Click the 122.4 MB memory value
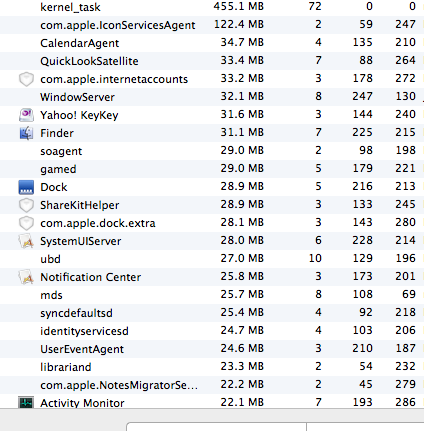Viewport: 424px width, 431px height. click(x=239, y=24)
